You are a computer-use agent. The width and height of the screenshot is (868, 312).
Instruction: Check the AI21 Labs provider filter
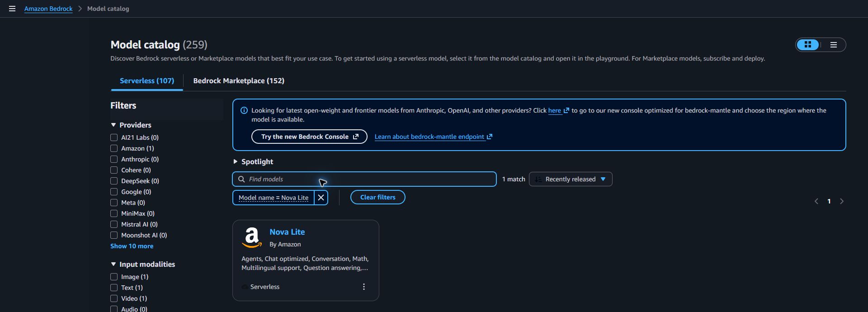coord(114,137)
